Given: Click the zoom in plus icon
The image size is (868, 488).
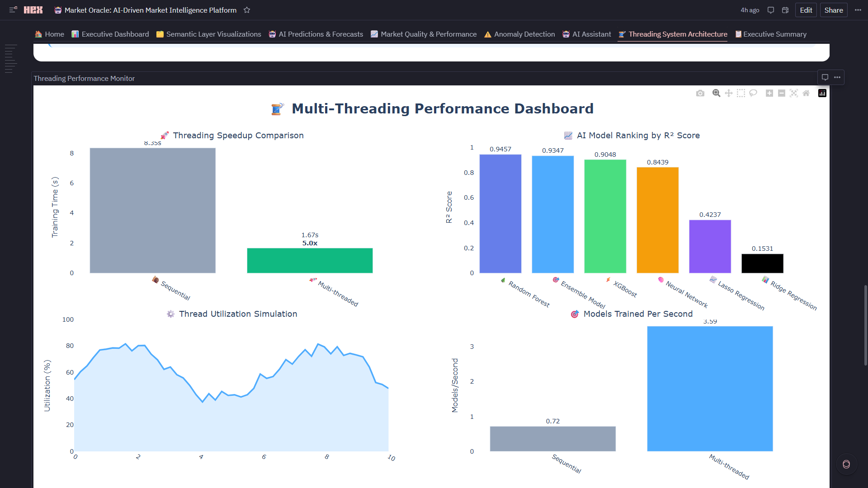Looking at the screenshot, I should click(x=769, y=93).
